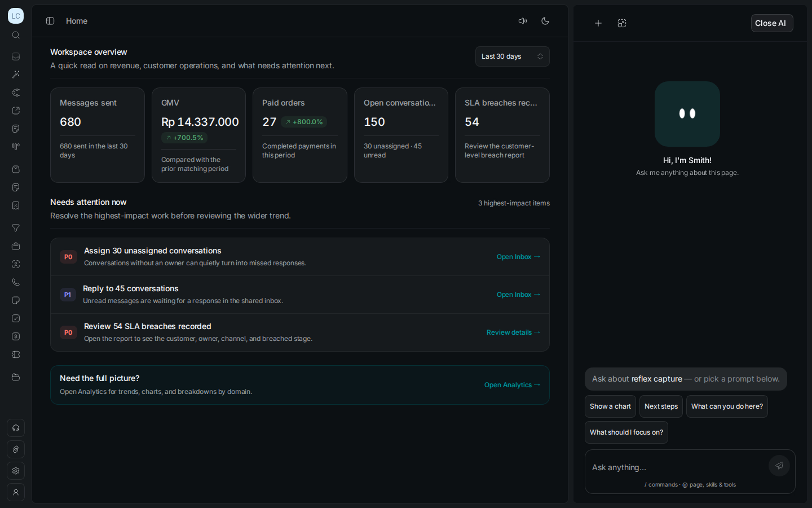
Task: Open the user profile button in sidebar
Action: pos(16,492)
